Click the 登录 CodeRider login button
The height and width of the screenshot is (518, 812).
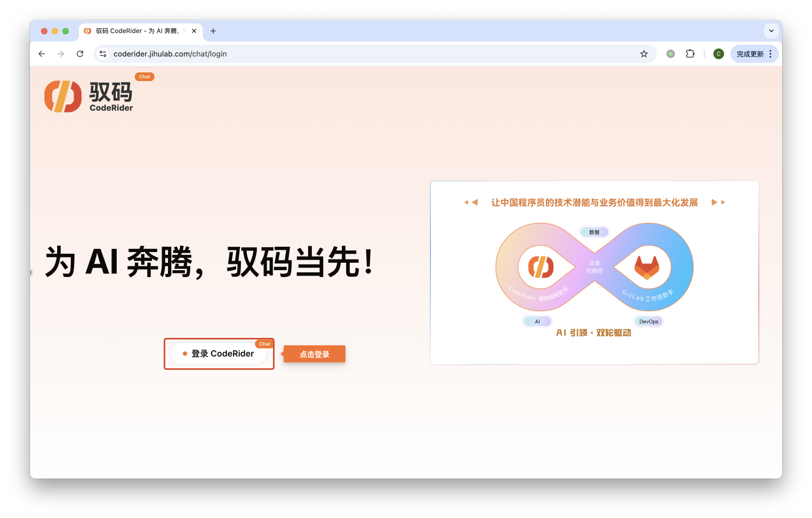point(219,353)
